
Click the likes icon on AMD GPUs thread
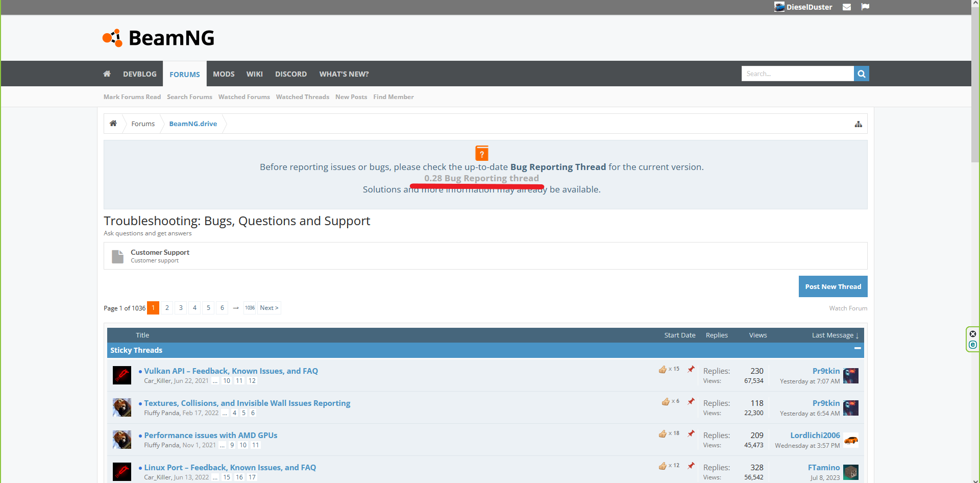point(663,433)
